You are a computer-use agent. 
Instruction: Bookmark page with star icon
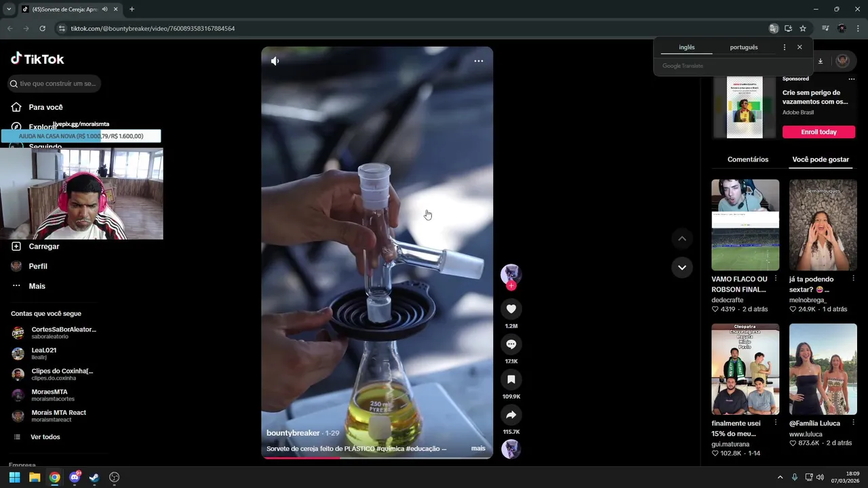(x=803, y=28)
